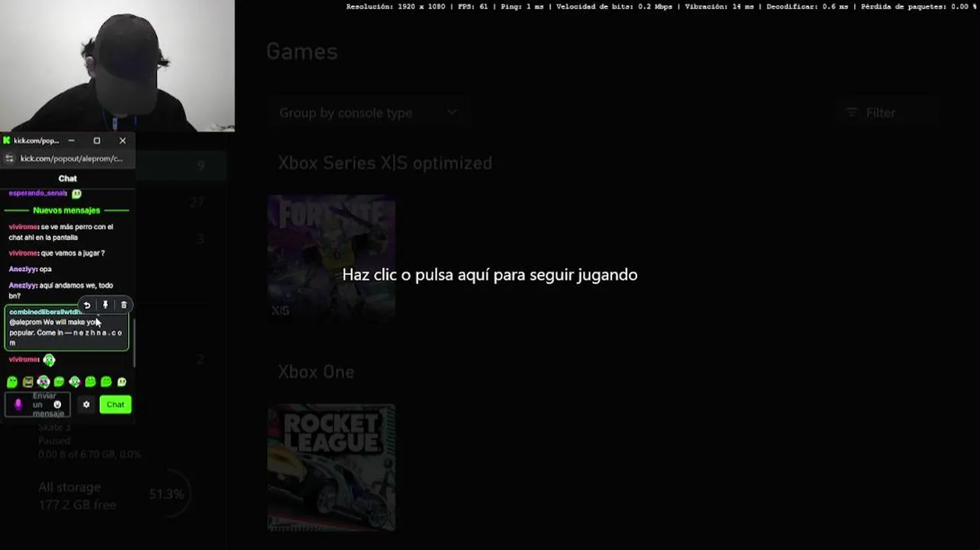Click the kick.com/popout address bar URL
This screenshot has width=980, height=550.
72,159
